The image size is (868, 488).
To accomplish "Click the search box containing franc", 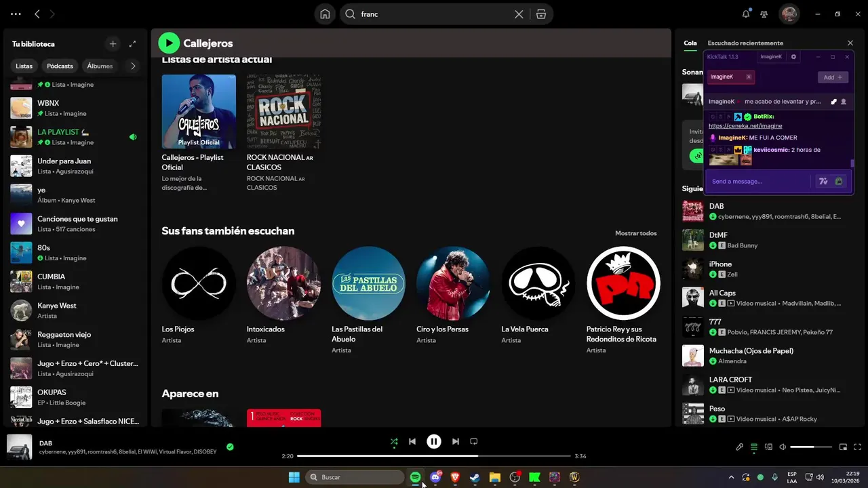I will coord(434,14).
